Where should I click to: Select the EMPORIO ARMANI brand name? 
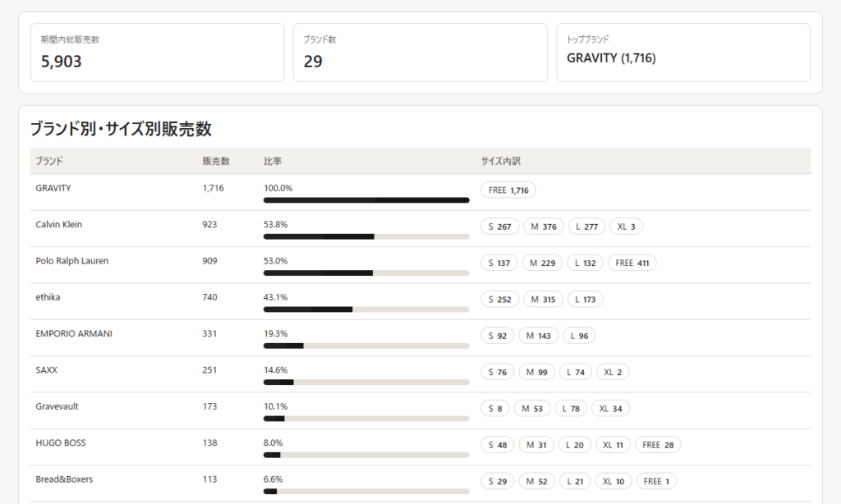click(74, 334)
